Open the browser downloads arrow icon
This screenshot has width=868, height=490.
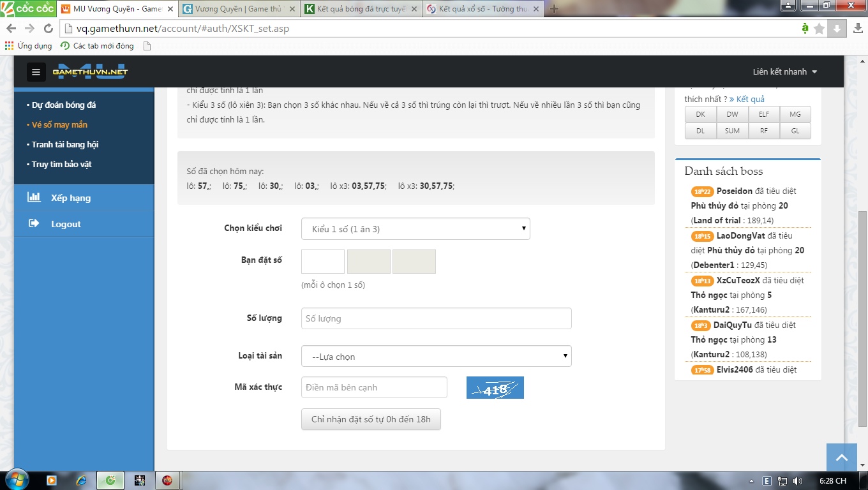838,29
